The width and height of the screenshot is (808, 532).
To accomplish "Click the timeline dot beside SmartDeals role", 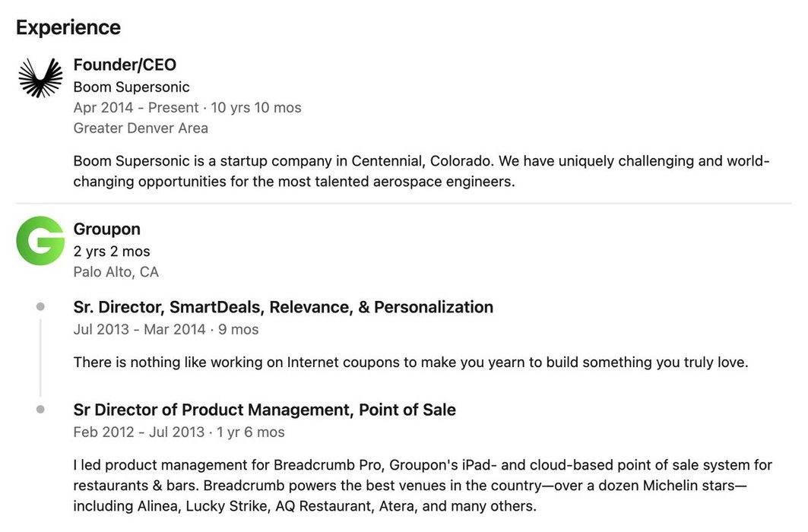I will click(x=40, y=307).
